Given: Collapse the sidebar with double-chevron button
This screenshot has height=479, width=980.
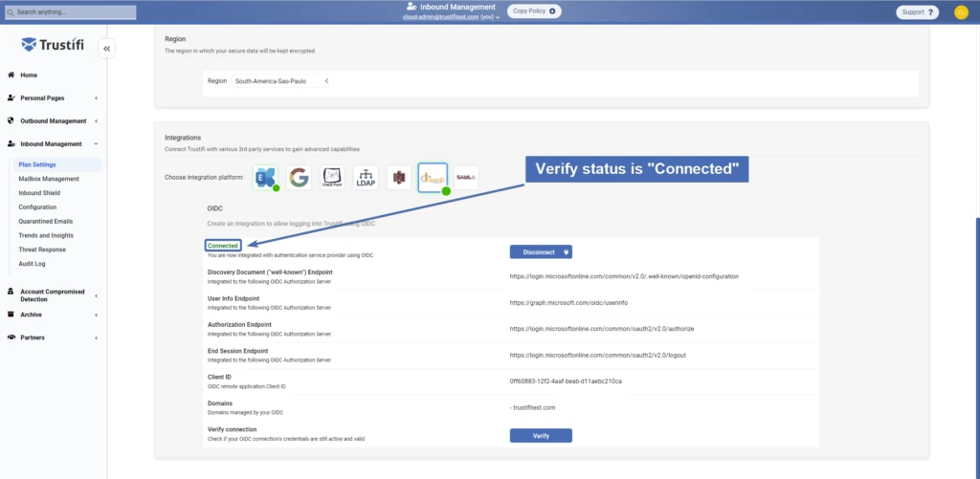Looking at the screenshot, I should tap(106, 49).
